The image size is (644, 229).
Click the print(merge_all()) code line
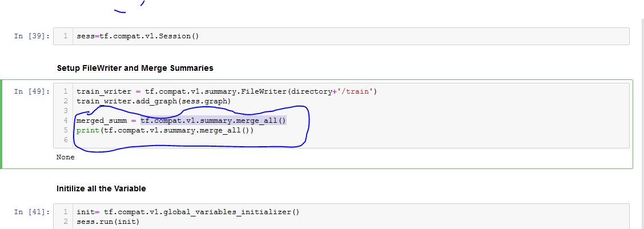pos(165,131)
